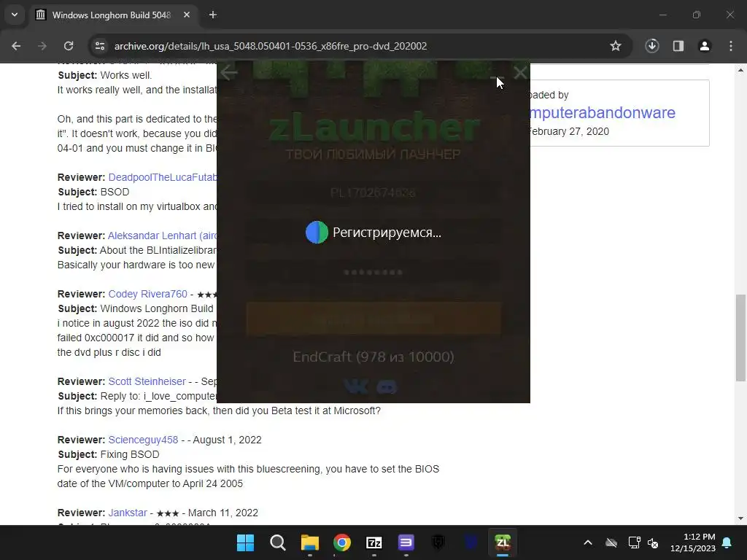Open Chrome three-dot menu

[731, 46]
